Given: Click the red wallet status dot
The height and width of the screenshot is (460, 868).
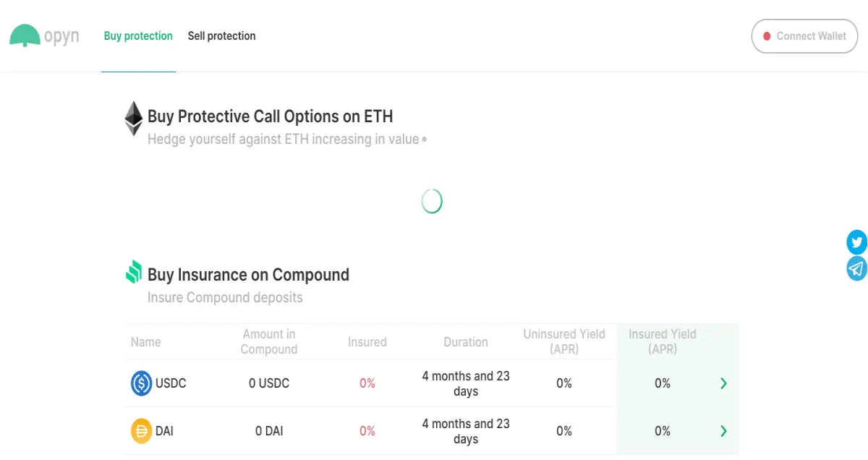Looking at the screenshot, I should (x=767, y=36).
